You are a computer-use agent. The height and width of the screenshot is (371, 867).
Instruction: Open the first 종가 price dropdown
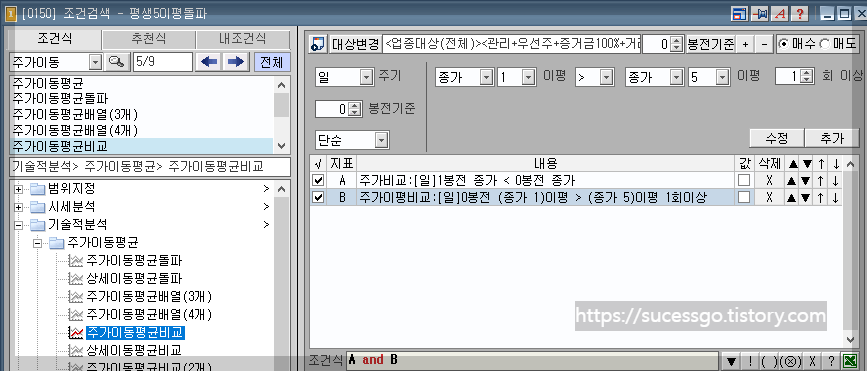pyautogui.click(x=487, y=77)
